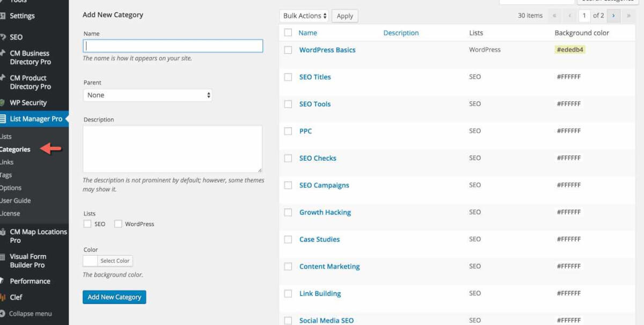Click the Collapse menu arrow icon

pos(3,314)
